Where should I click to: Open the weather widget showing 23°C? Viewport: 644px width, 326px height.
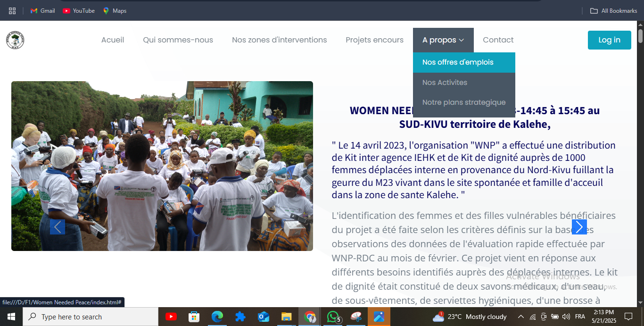(x=470, y=317)
